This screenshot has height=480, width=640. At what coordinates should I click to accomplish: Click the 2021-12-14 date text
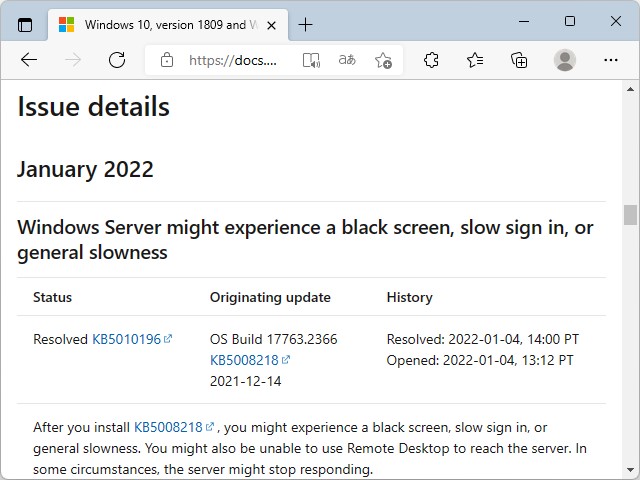[245, 381]
